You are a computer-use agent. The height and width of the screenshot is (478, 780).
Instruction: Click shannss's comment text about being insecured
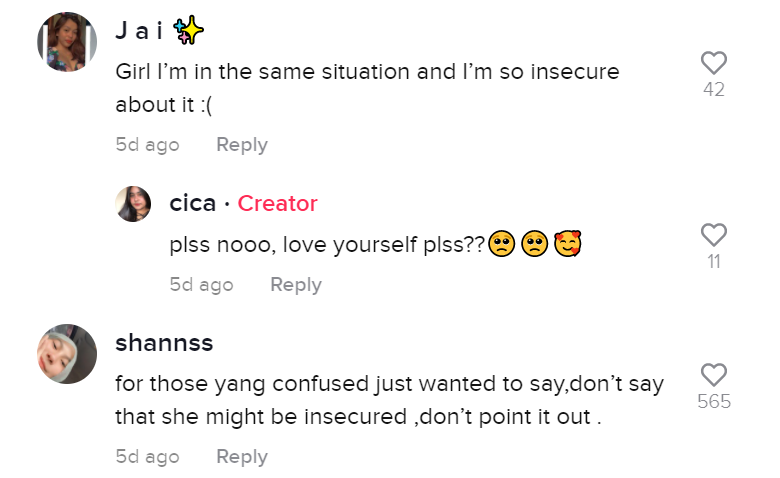pyautogui.click(x=389, y=400)
